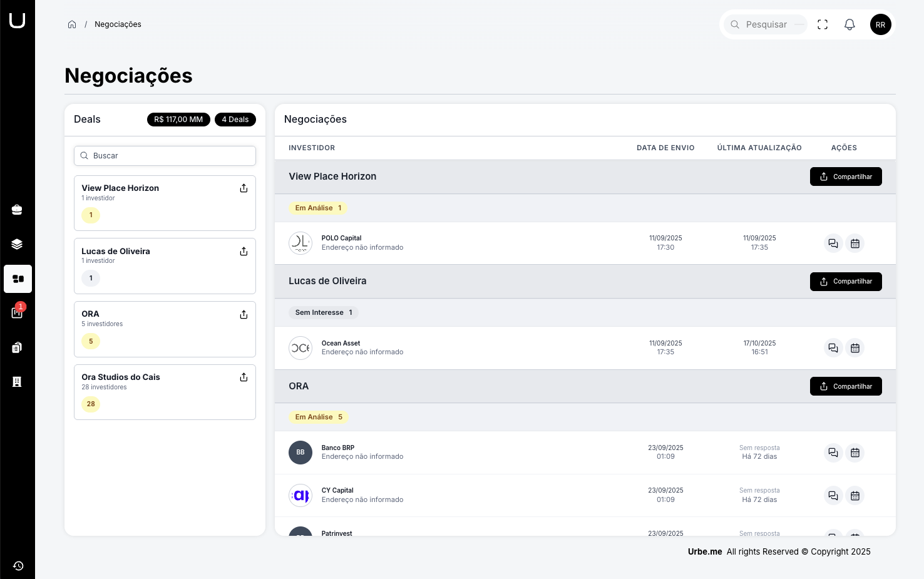Open the notifications bell

[850, 24]
